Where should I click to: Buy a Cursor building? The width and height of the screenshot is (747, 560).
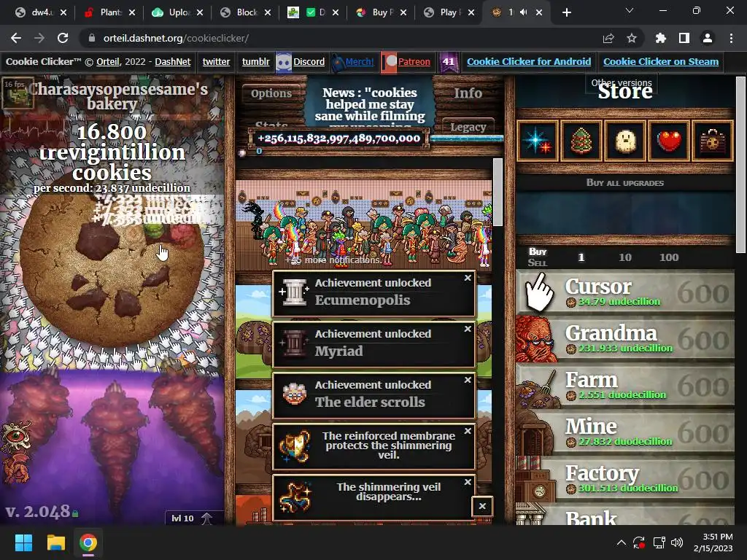pyautogui.click(x=624, y=292)
